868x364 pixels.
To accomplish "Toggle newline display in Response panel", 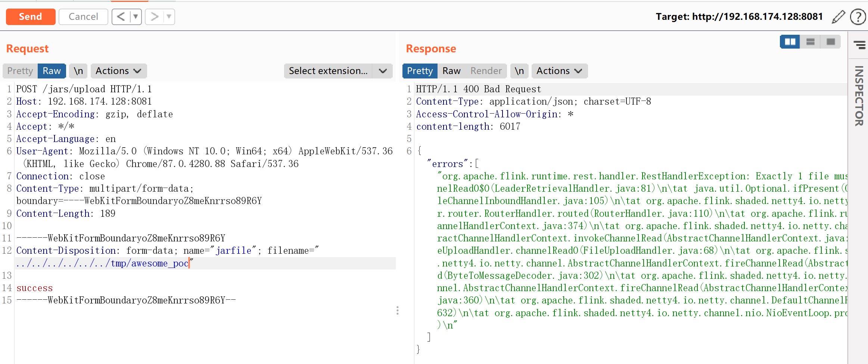I will pyautogui.click(x=519, y=71).
